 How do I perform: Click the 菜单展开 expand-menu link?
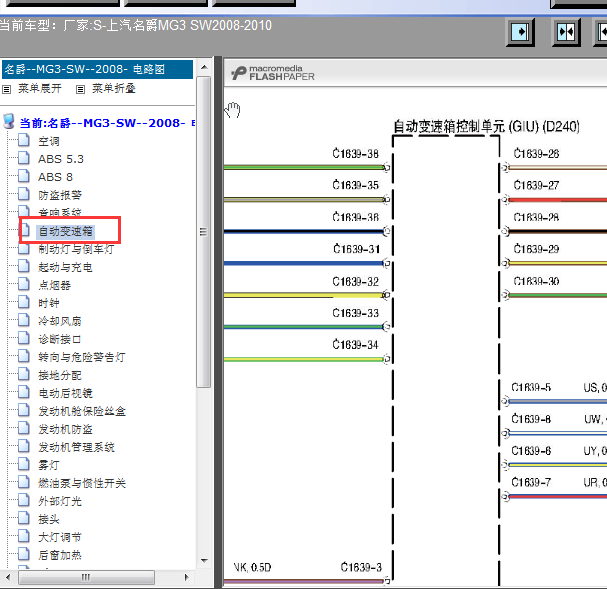[39, 89]
